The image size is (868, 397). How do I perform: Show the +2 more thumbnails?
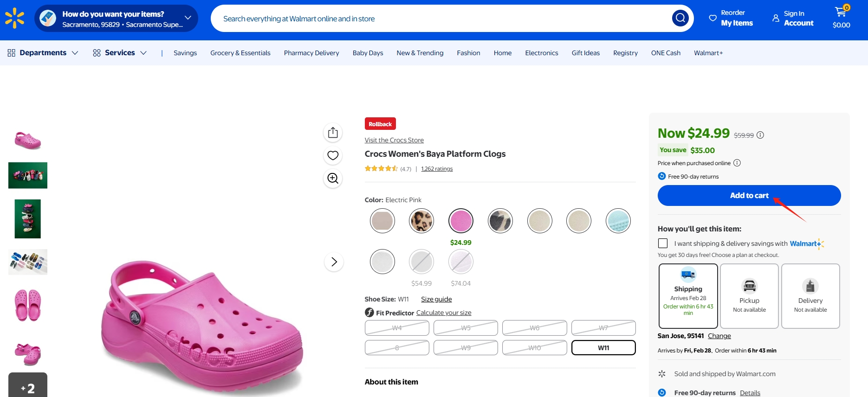tap(28, 385)
